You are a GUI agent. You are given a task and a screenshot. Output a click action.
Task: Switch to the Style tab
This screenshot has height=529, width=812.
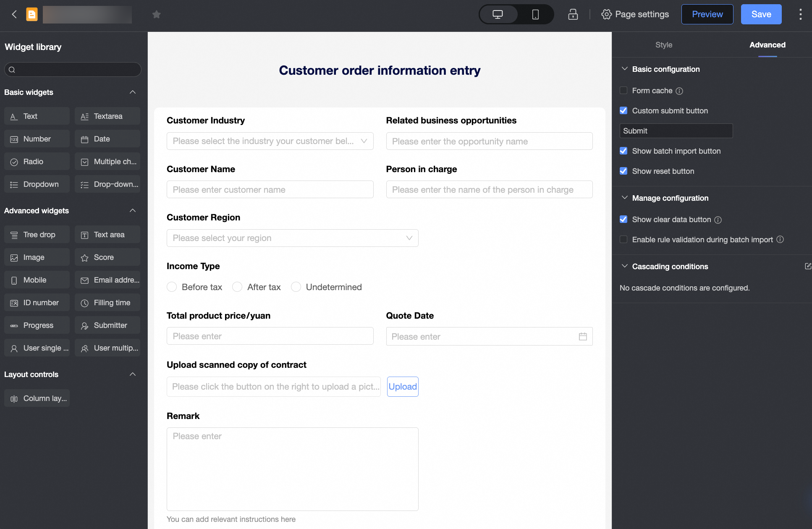point(664,45)
